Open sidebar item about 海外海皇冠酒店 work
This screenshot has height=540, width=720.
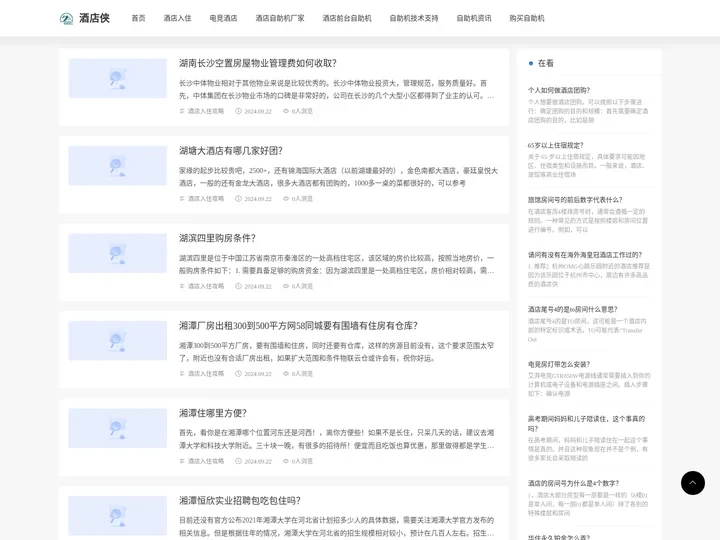point(585,255)
